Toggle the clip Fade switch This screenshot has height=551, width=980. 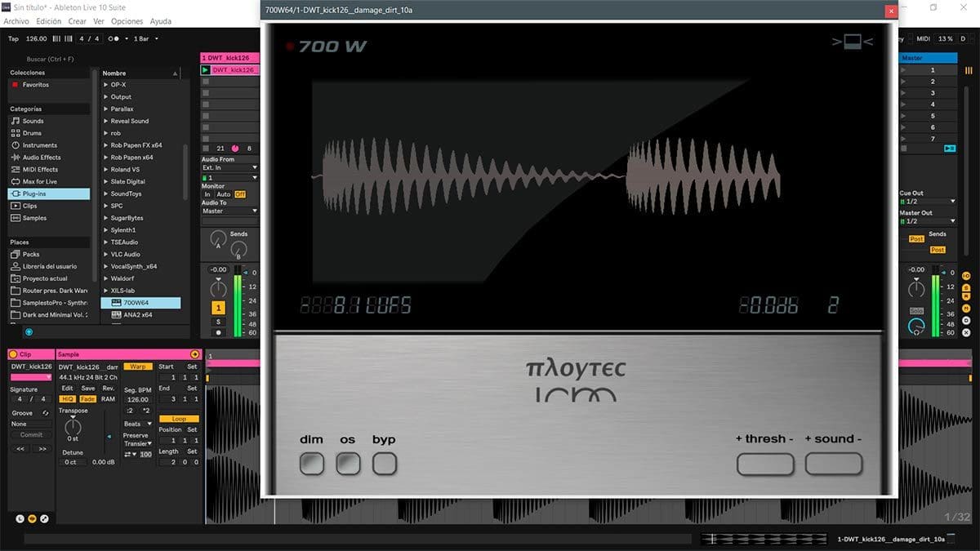(x=87, y=399)
